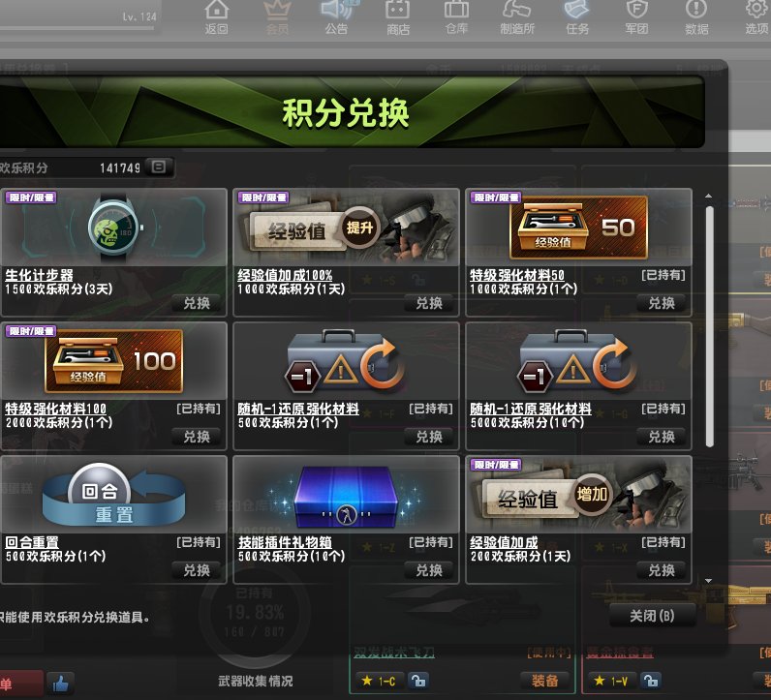Open the 制造所 workshop icon
This screenshot has height=700, width=771.
(x=517, y=17)
